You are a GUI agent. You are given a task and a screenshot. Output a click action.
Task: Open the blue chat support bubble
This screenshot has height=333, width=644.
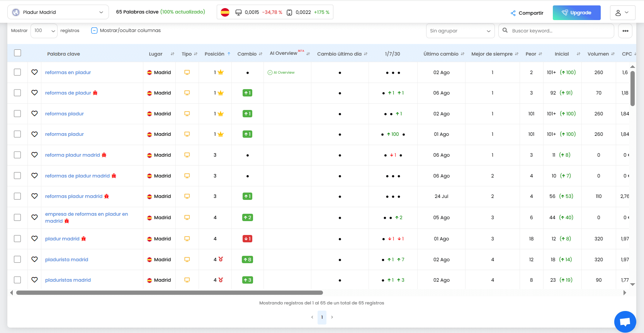pos(625,321)
